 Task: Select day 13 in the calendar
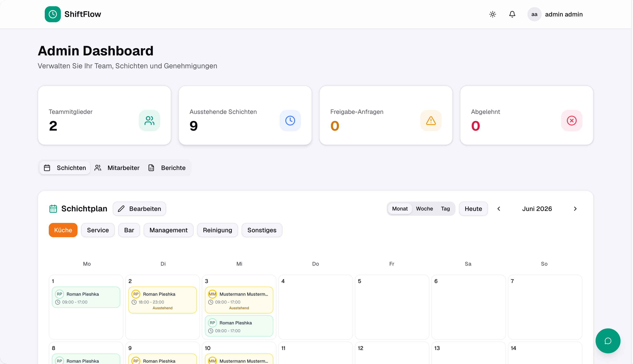[x=469, y=353]
